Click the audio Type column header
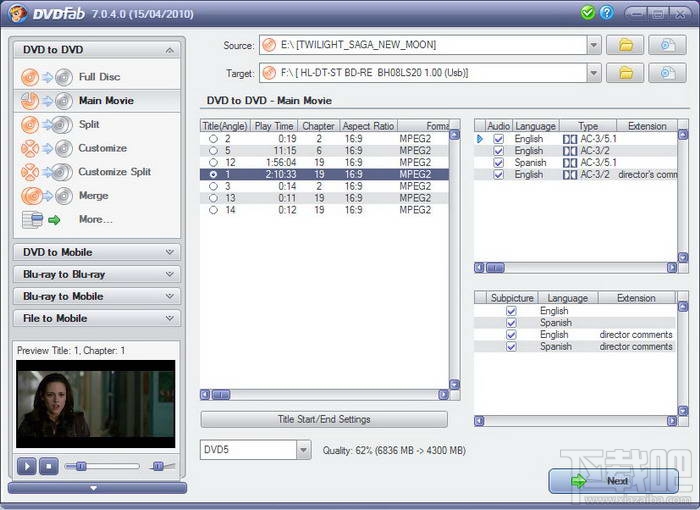Screen dimensions: 700x510 click(588, 126)
